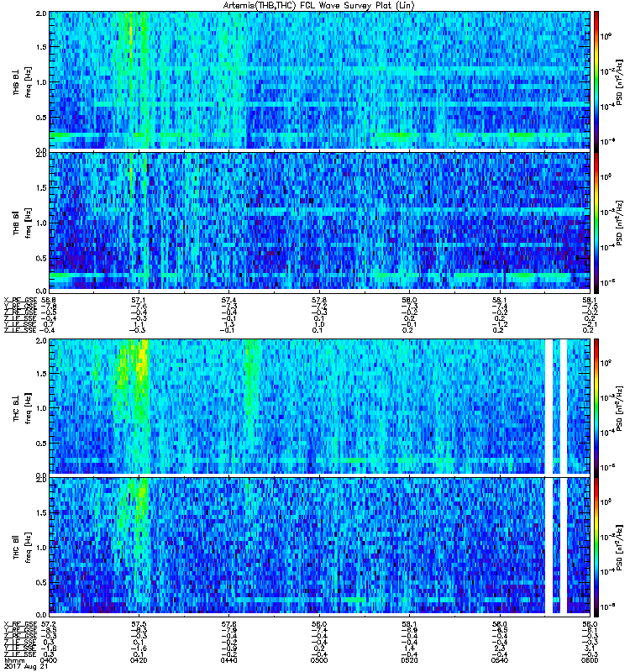Click the PSD colorbar of THB B-perpendicular panel
Viewport: 630px width, 672px height.
coord(596,81)
